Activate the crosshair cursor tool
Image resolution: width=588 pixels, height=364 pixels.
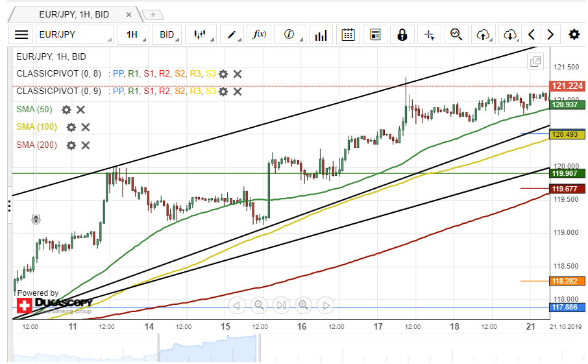430,35
